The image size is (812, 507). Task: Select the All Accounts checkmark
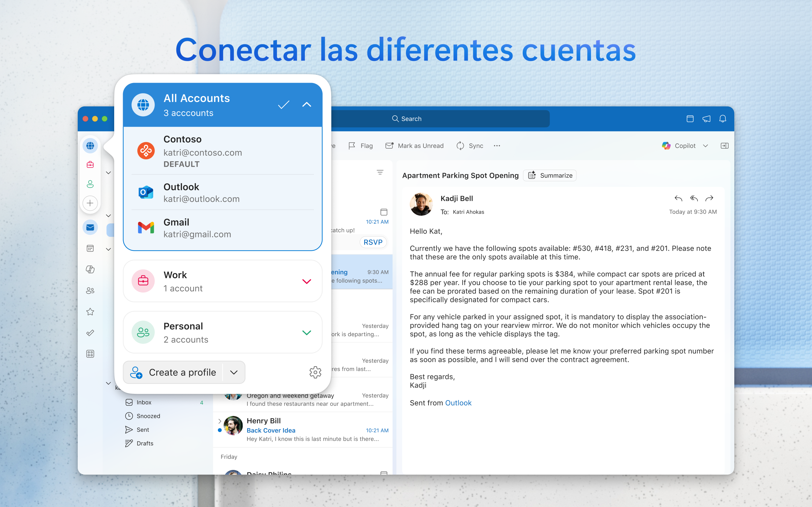[284, 105]
